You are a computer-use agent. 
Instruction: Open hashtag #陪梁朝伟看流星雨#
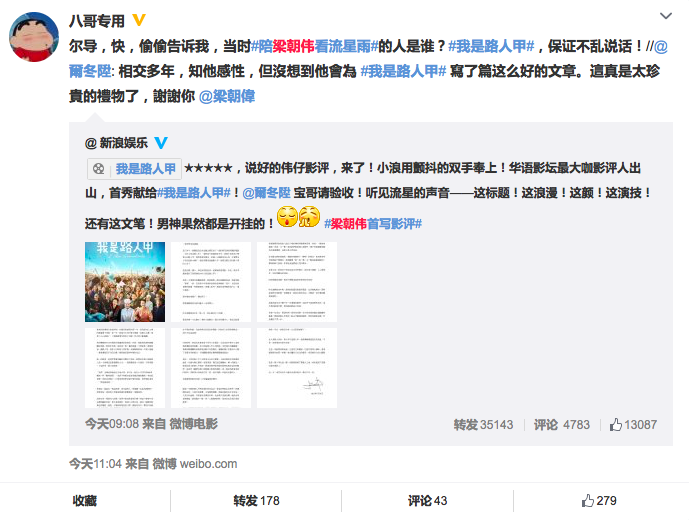click(314, 46)
